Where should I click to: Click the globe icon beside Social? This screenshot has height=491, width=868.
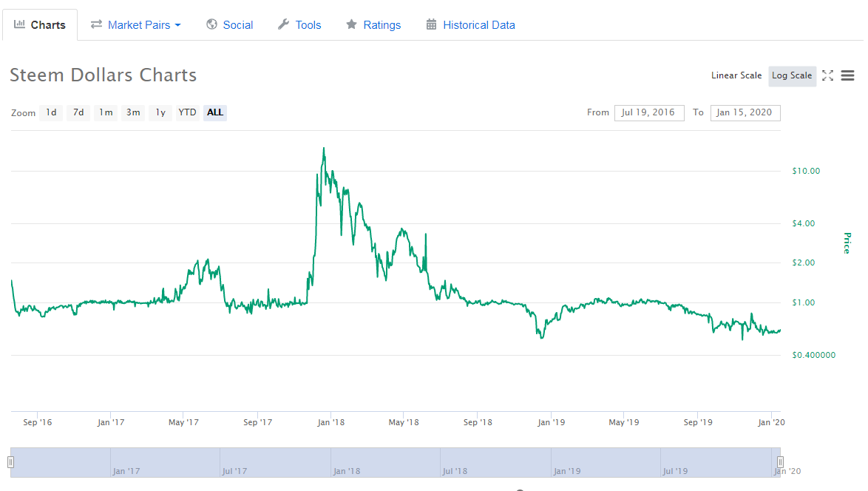click(211, 24)
